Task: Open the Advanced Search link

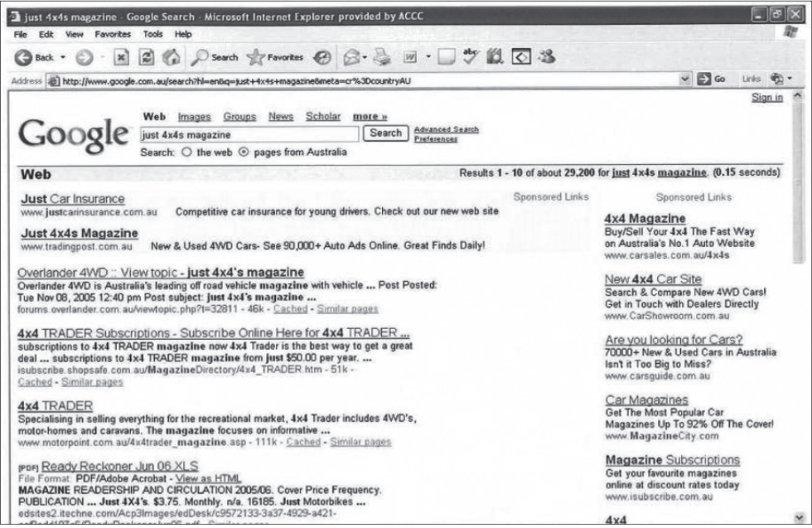Action: click(x=447, y=129)
